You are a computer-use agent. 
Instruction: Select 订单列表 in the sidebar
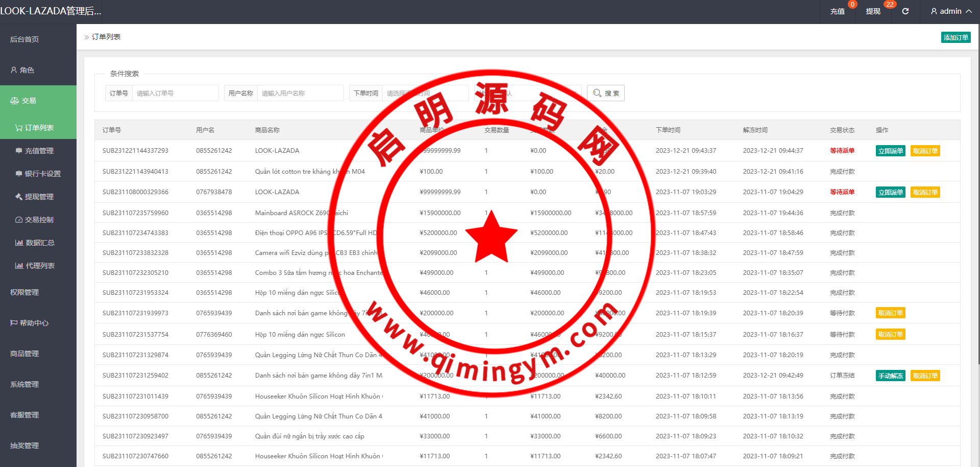(x=39, y=128)
